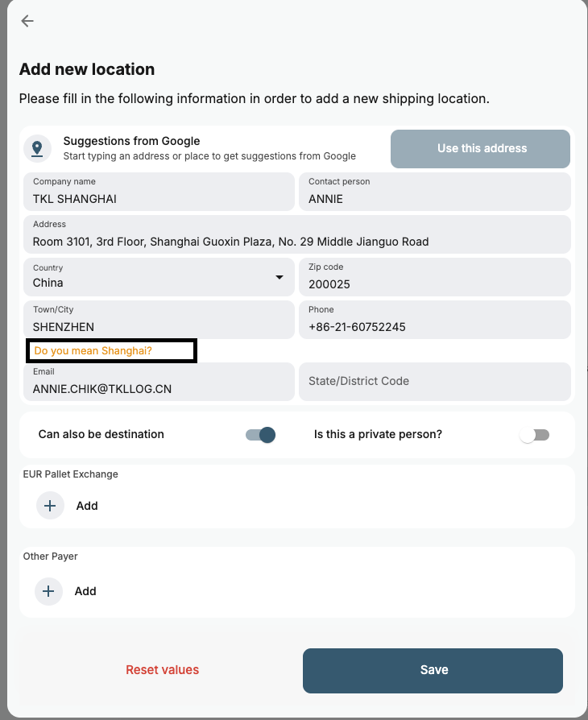Click the plus icon under EUR Pallet Exchange
Image resolution: width=588 pixels, height=720 pixels.
click(x=50, y=506)
